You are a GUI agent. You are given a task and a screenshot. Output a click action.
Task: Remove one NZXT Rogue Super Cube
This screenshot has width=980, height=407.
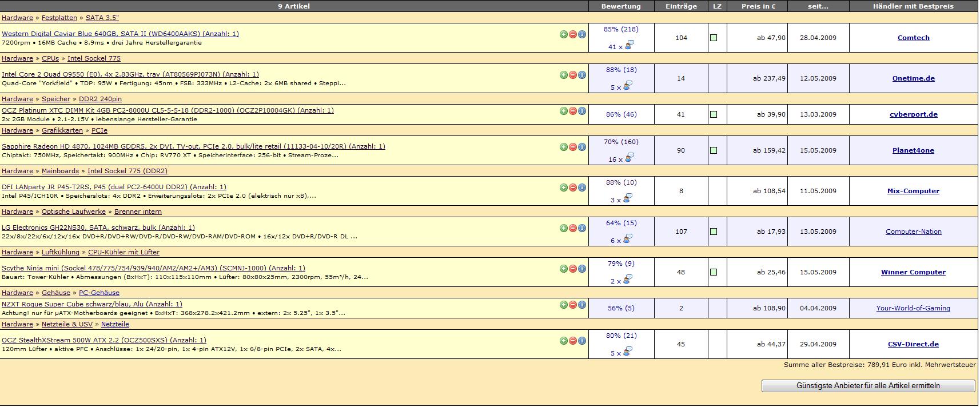click(572, 305)
